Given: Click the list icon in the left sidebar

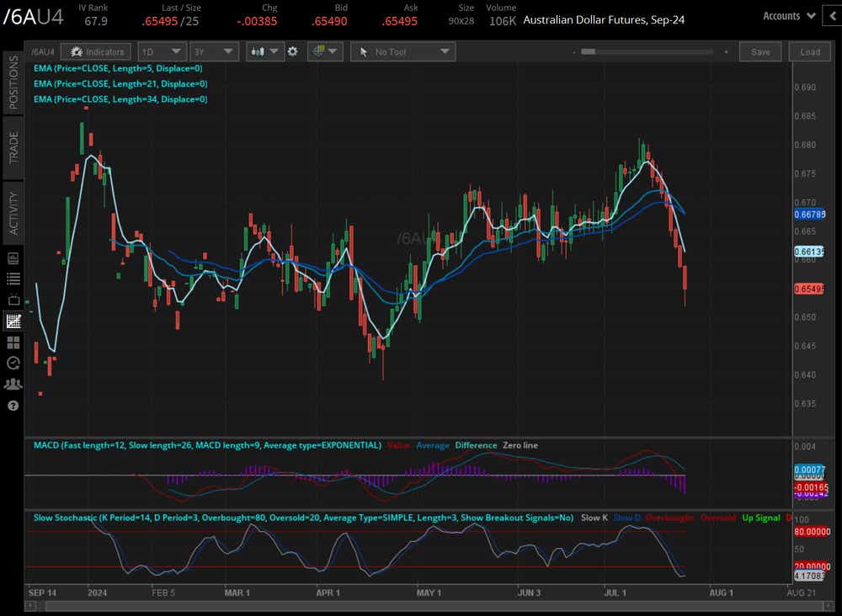Looking at the screenshot, I should pos(11,279).
